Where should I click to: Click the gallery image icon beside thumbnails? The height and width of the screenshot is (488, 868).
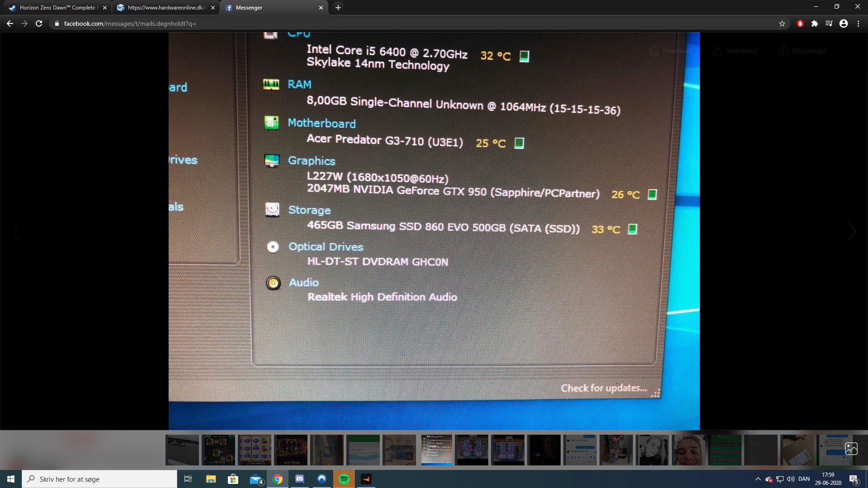(x=851, y=449)
